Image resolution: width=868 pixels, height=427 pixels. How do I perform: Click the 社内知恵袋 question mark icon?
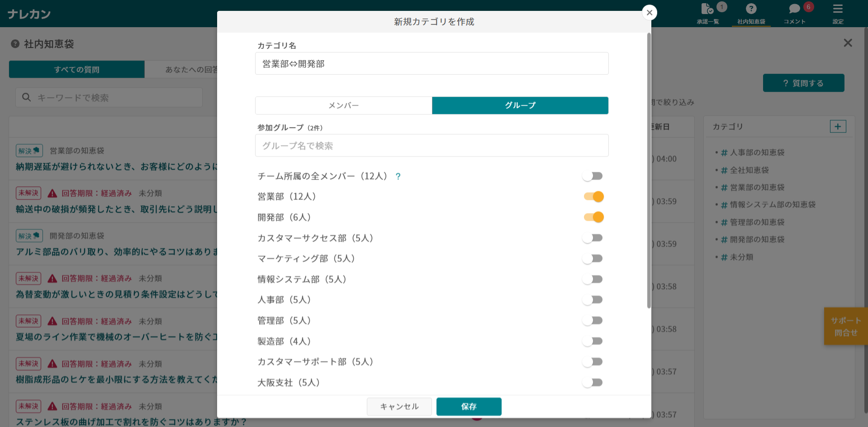[751, 8]
